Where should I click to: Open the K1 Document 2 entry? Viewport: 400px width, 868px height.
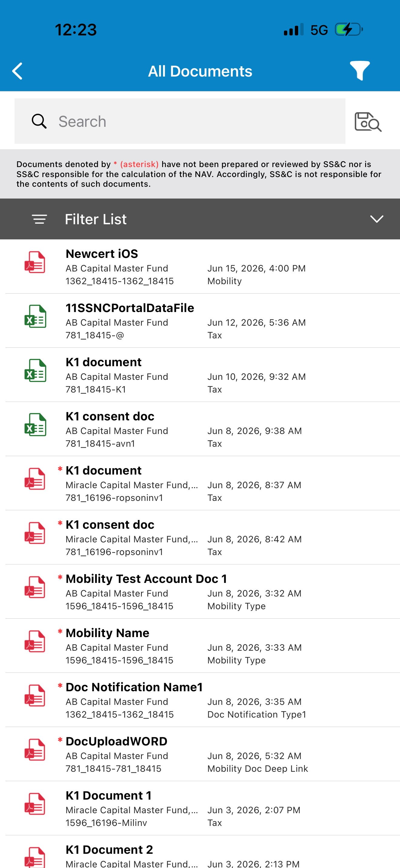[x=200, y=853]
